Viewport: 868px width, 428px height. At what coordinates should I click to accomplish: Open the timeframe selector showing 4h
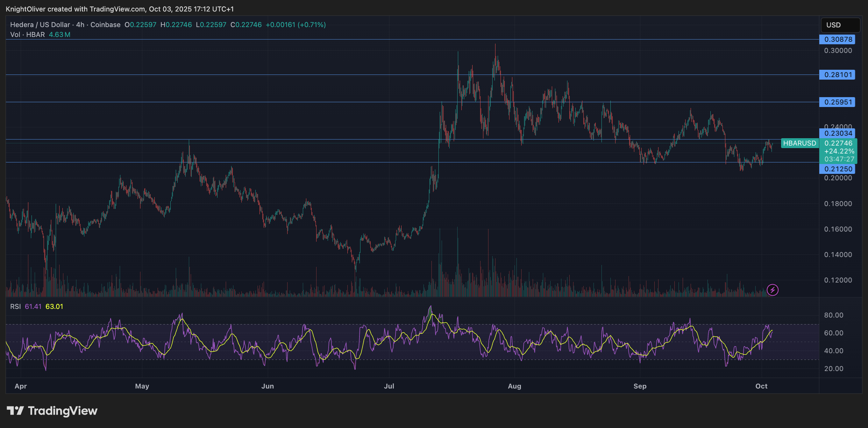pos(80,25)
